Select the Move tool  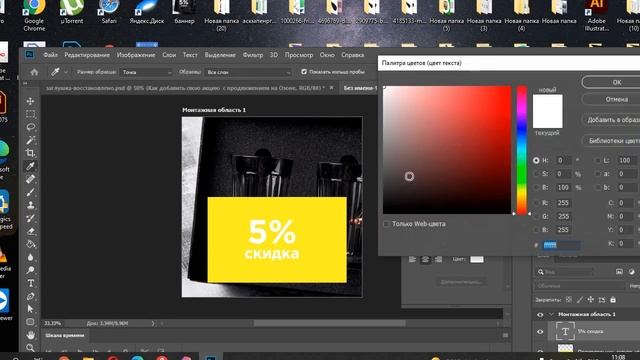[30, 101]
